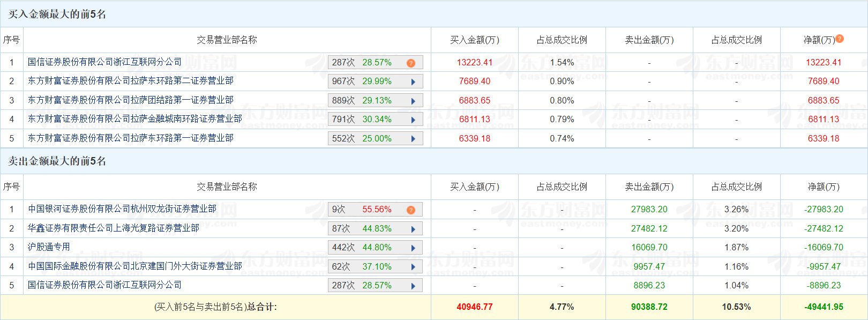Expand arrow next to 791次 30.34%
The width and height of the screenshot is (868, 320).
click(413, 120)
